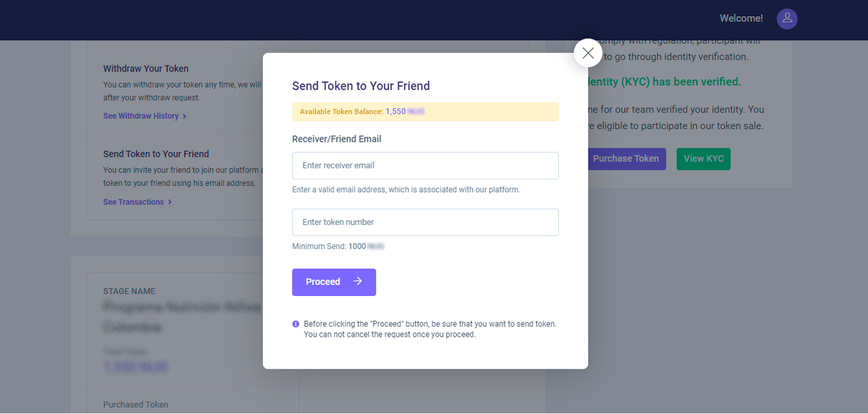Click the Welcome! text in the header
Viewport: 868px width, 414px height.
click(x=741, y=19)
